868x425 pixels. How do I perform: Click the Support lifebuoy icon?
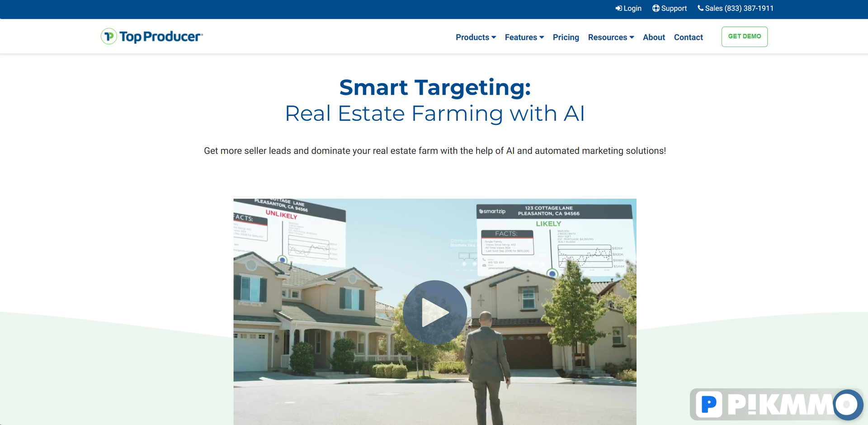coord(656,9)
